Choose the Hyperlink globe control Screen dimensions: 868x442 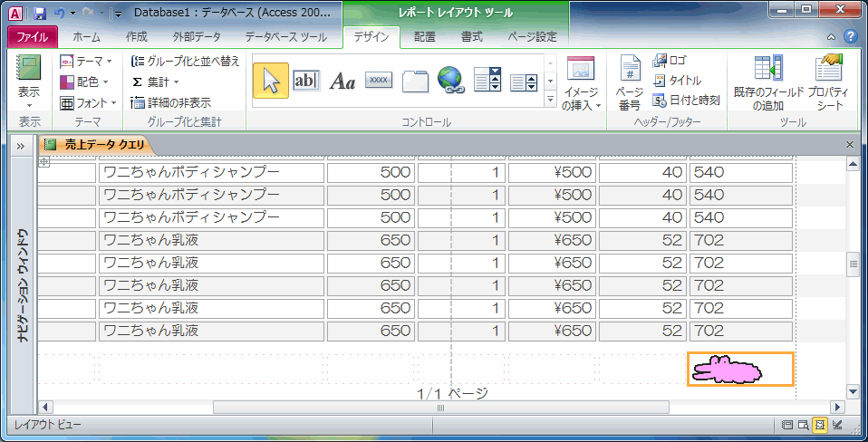click(x=451, y=81)
